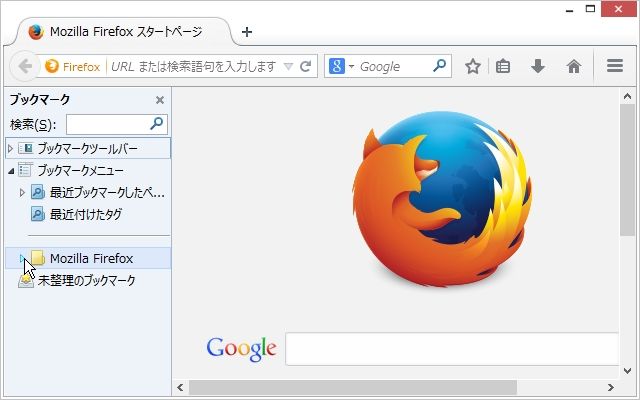
Task: Click the 未整理のブックマーク tray icon
Action: pos(26,280)
